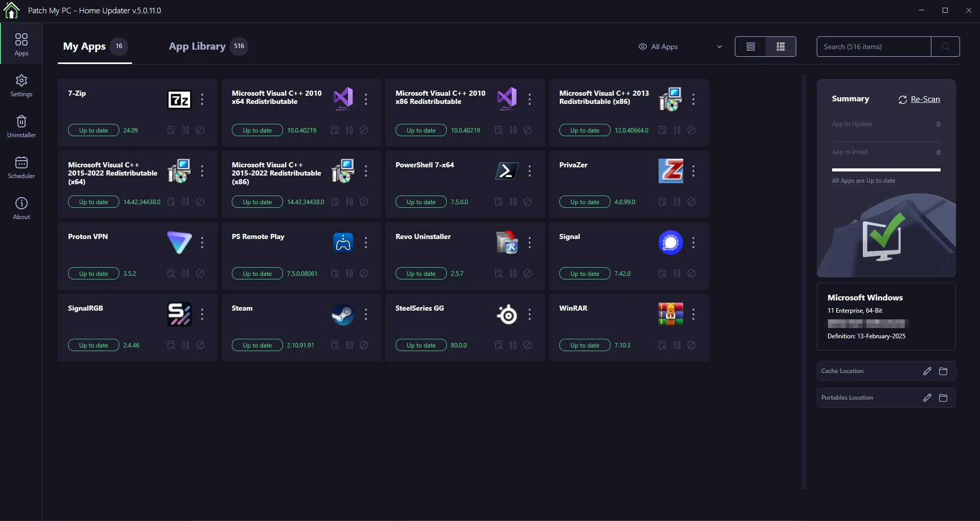Open the three-dot menu for SteelSeries GG
Viewport: 980px width, 521px height.
pos(530,314)
